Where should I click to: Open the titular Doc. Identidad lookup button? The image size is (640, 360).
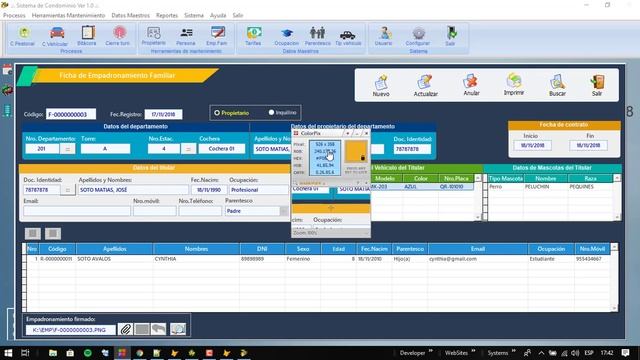point(68,190)
